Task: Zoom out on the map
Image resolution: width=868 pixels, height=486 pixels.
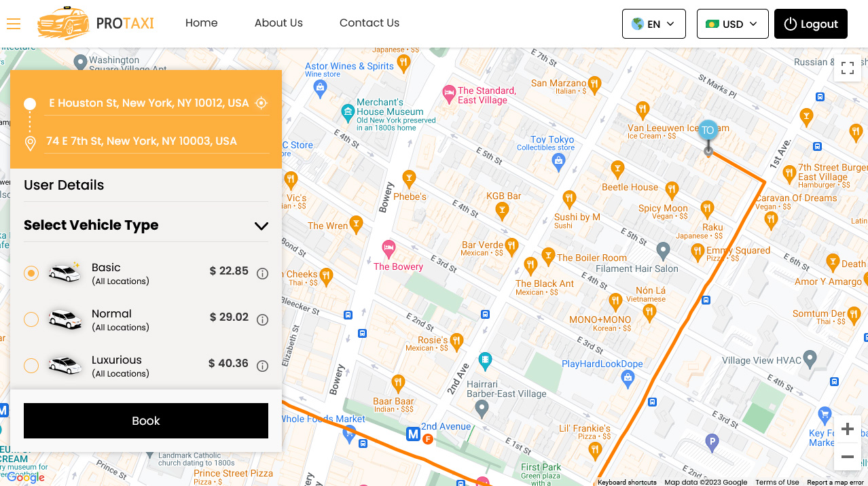Action: click(847, 457)
